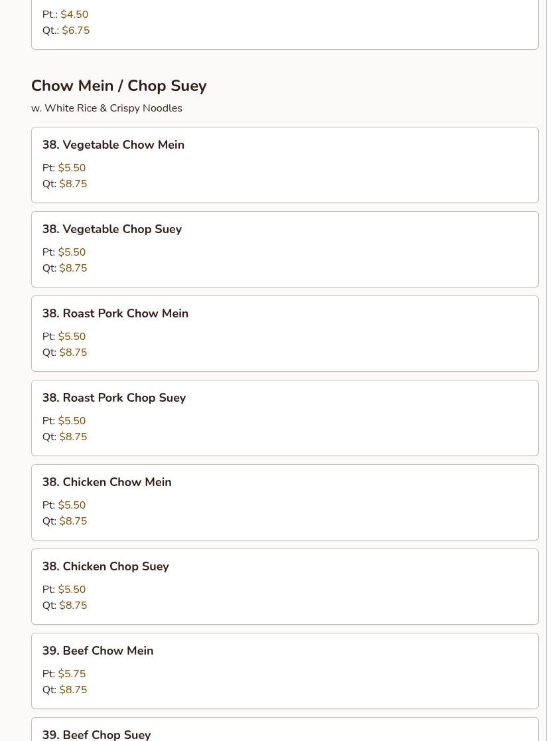The image size is (560, 741).
Task: Select the Chicken Chop Suey item
Action: tap(105, 566)
